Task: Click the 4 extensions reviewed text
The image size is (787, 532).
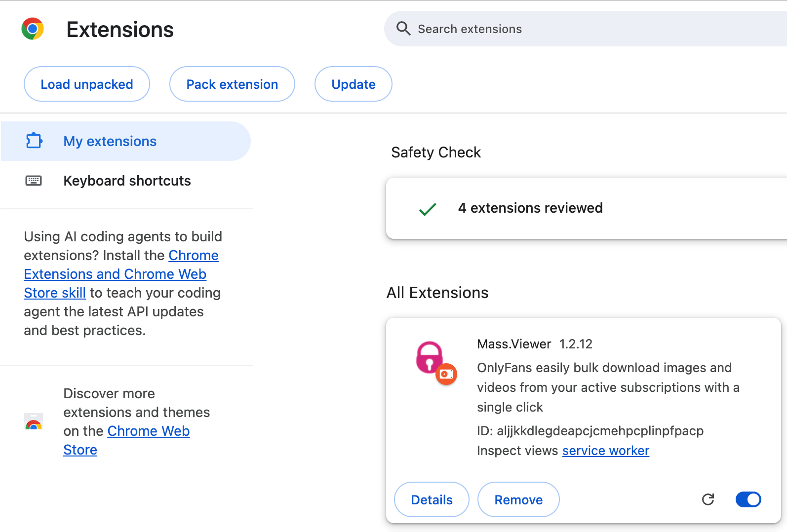Action: coord(530,208)
